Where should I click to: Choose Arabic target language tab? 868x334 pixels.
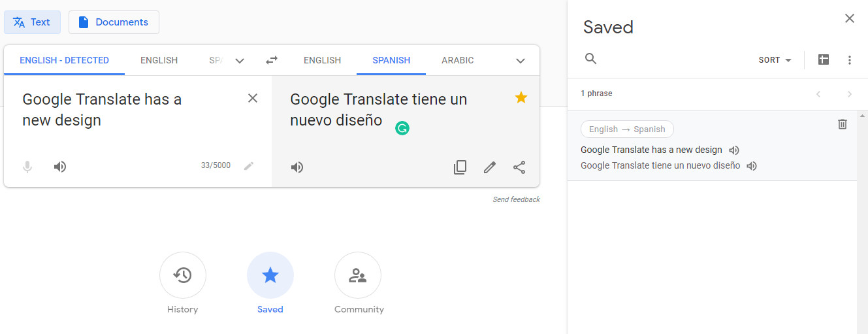[x=457, y=60]
